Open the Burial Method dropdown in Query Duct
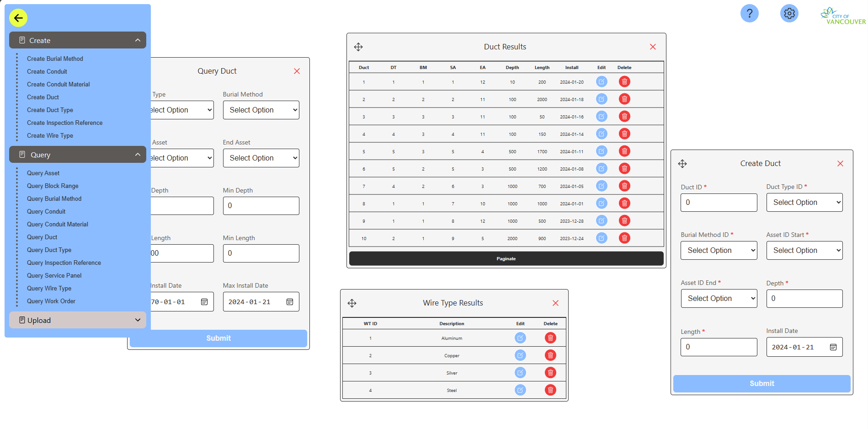868x429 pixels. coord(261,110)
